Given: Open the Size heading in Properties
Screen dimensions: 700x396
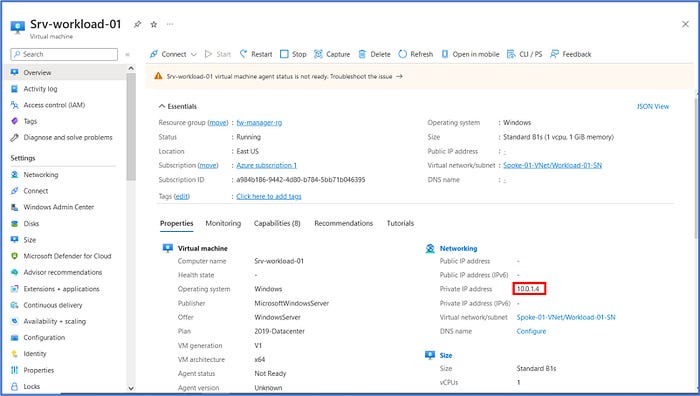Looking at the screenshot, I should pos(446,355).
